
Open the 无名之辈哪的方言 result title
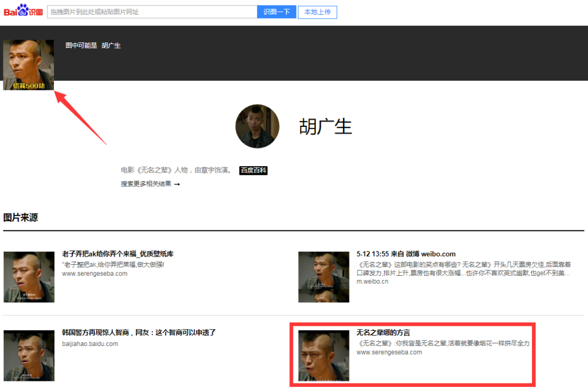tap(383, 332)
